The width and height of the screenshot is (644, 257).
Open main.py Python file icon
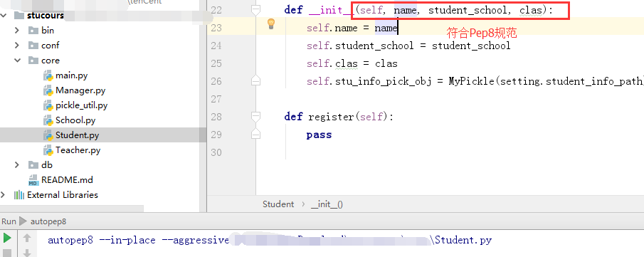pos(48,75)
